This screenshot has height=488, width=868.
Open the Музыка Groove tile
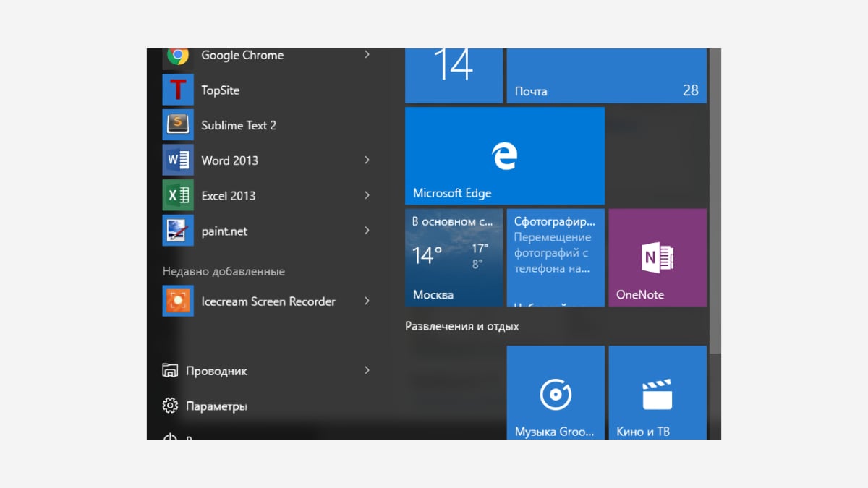pyautogui.click(x=556, y=393)
